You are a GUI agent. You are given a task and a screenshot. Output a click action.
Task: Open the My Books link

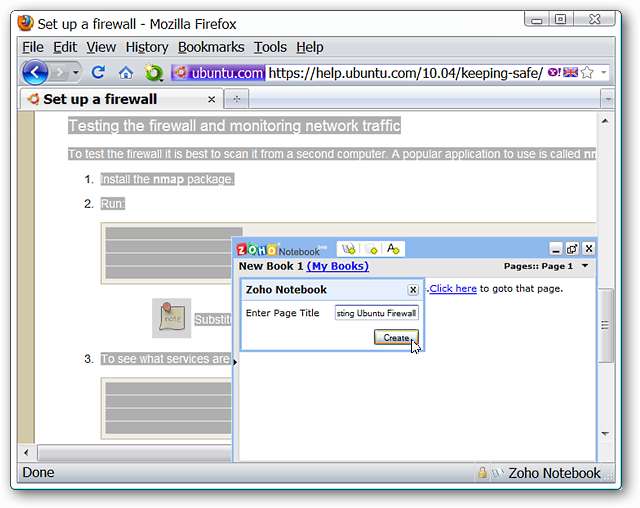338,266
